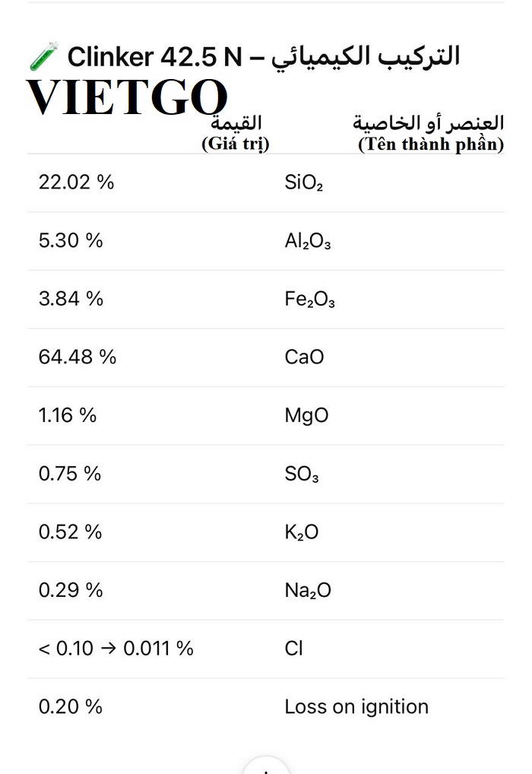Select the SO₃ component cell
The width and height of the screenshot is (532, 774).
click(302, 474)
